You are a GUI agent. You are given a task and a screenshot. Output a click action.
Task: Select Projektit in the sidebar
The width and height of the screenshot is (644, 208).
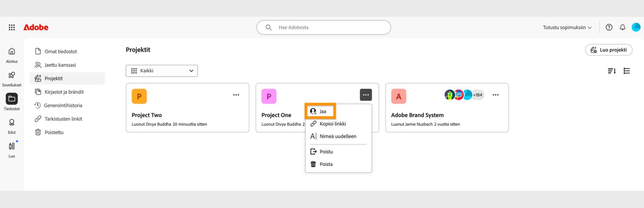pos(67,78)
